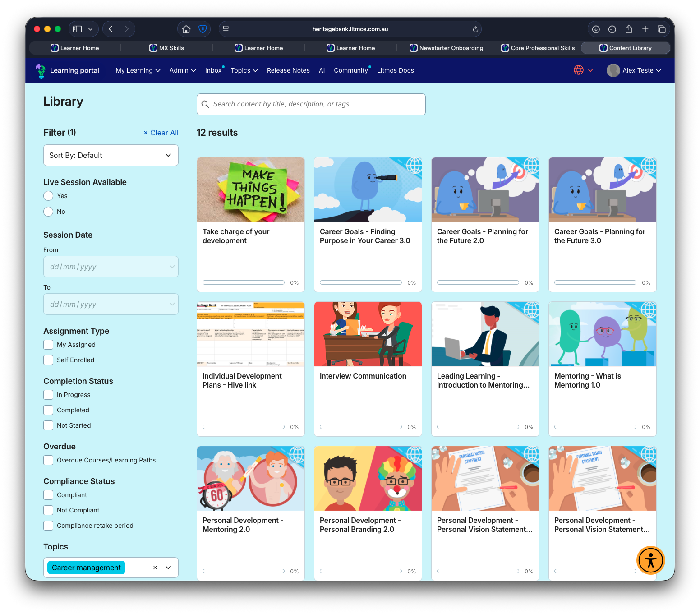The width and height of the screenshot is (700, 614).
Task: Click the accessibility icon in the bottom corner
Action: point(650,560)
